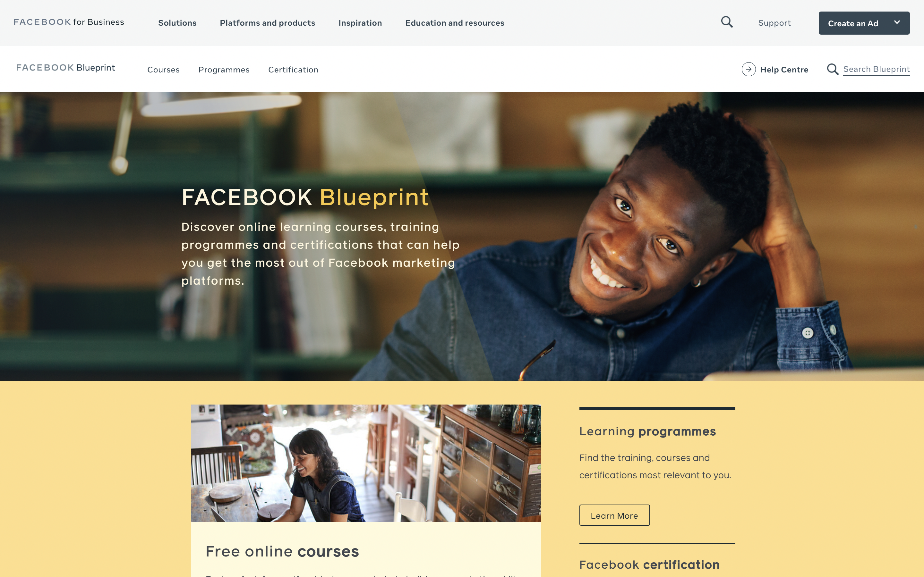Click the Help Centre arrow circle icon
Screen dimensions: 924x577
pos(749,69)
